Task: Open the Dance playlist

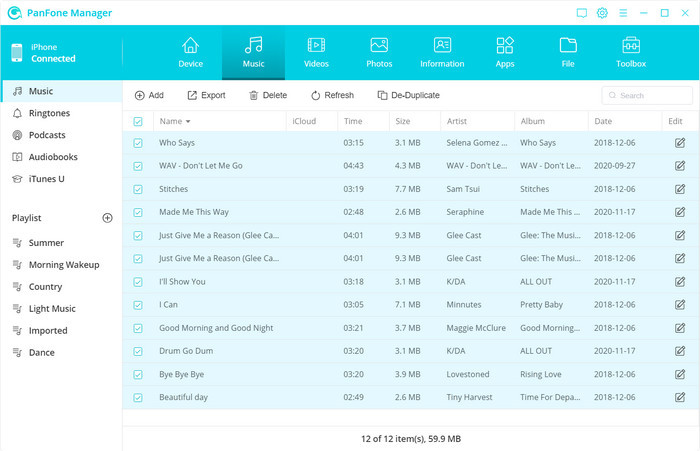Action: click(x=61, y=352)
